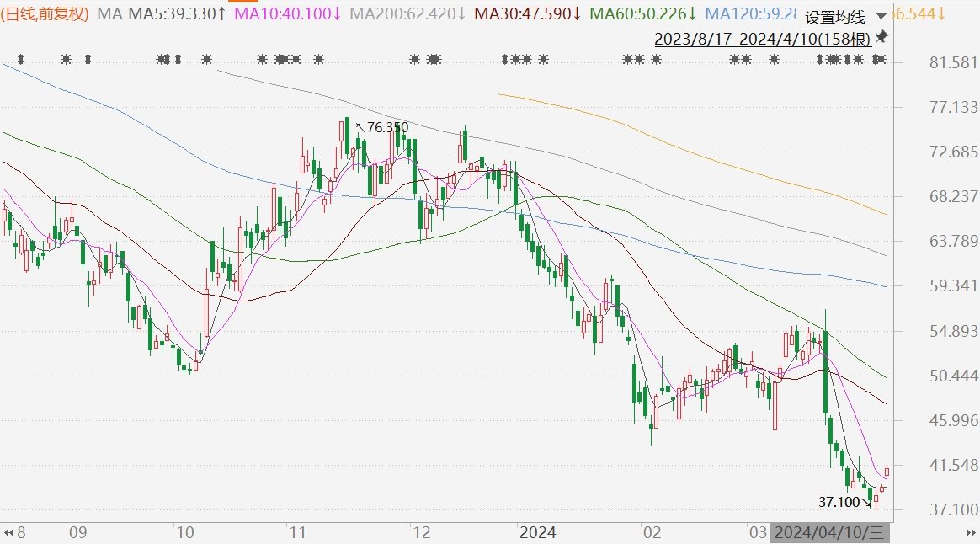Open the 日线,前复权 period selector
This screenshot has width=980, height=544.
coord(46,14)
